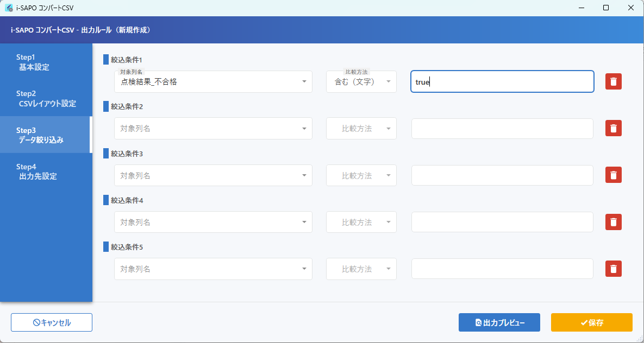This screenshot has width=644, height=343.
Task: Go to Step4 出力先設定
Action: coord(46,171)
